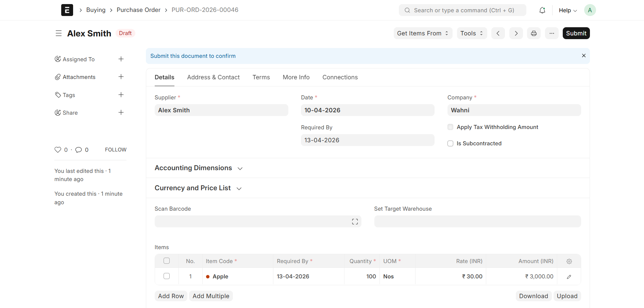
Task: Add an attachment with plus icon
Action: coord(121,77)
